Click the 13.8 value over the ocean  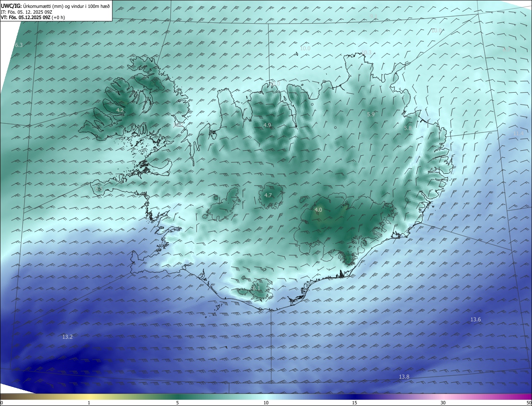(x=404, y=377)
